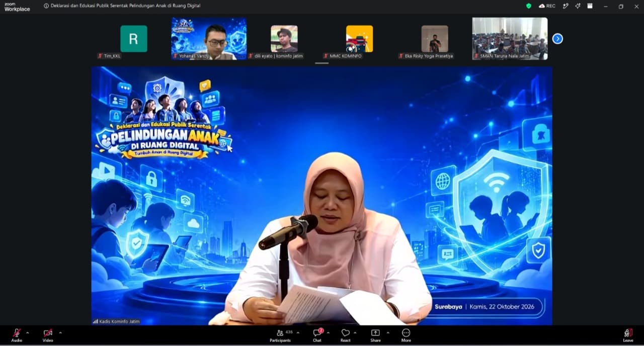This screenshot has height=346, width=644.
Task: Open audio options caret next to Audio
Action: (x=27, y=332)
